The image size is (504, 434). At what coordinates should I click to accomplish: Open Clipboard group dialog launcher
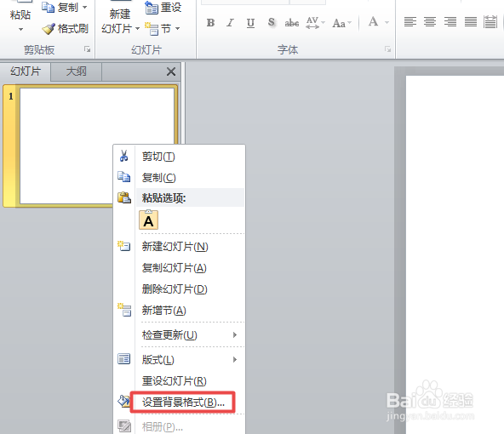[x=87, y=49]
